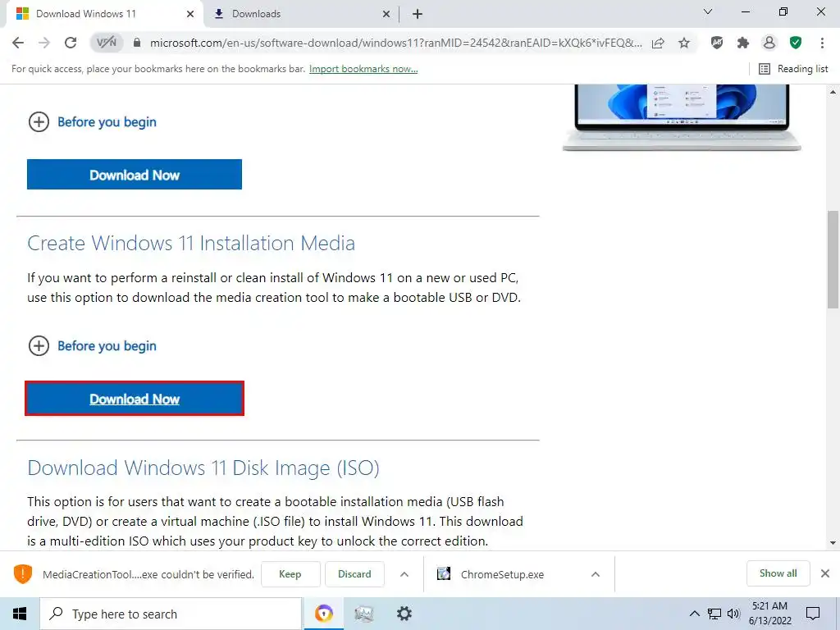Open the VPN extension badge
Viewport: 840px width, 630px height.
(x=107, y=43)
